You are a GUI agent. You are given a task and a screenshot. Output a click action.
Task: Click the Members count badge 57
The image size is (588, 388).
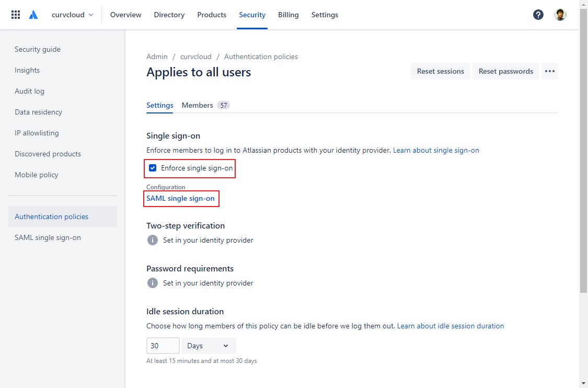[x=224, y=106]
